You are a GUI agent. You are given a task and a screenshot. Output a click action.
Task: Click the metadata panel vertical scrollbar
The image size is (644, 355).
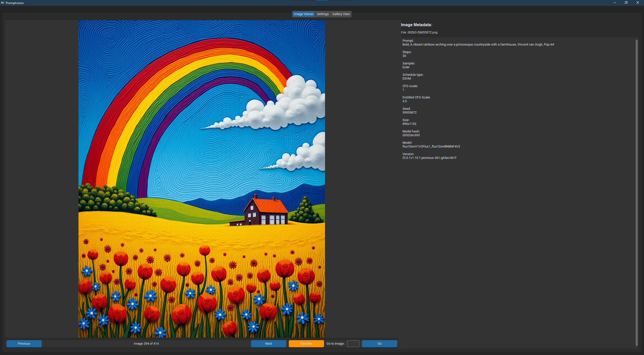pyautogui.click(x=636, y=191)
